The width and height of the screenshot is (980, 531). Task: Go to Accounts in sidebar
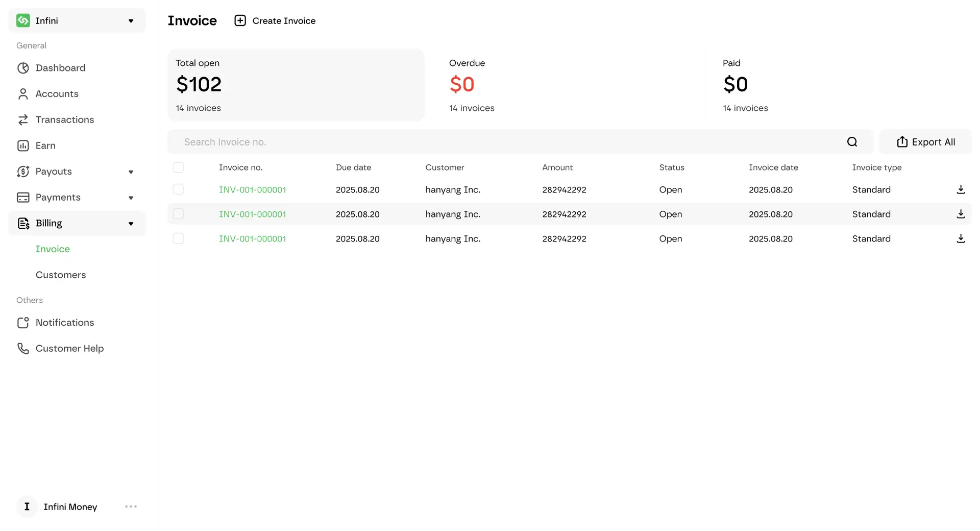coord(57,94)
